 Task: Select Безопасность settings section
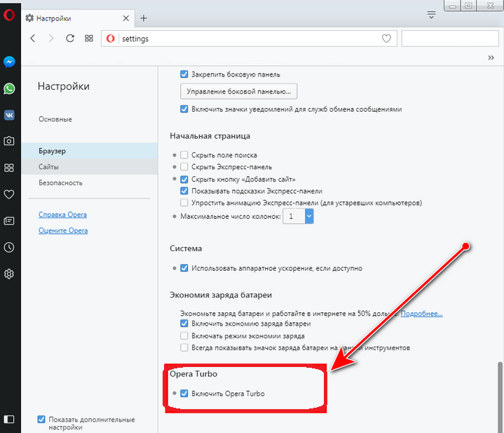60,182
